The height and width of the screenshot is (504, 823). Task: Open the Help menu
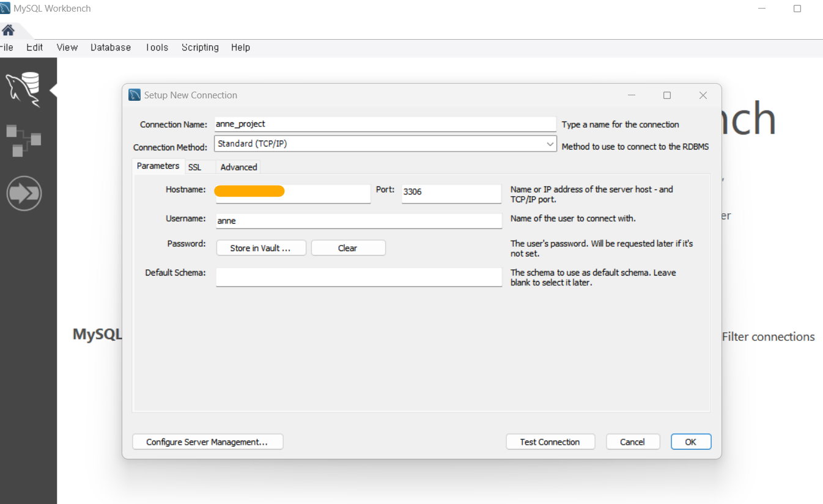(240, 47)
